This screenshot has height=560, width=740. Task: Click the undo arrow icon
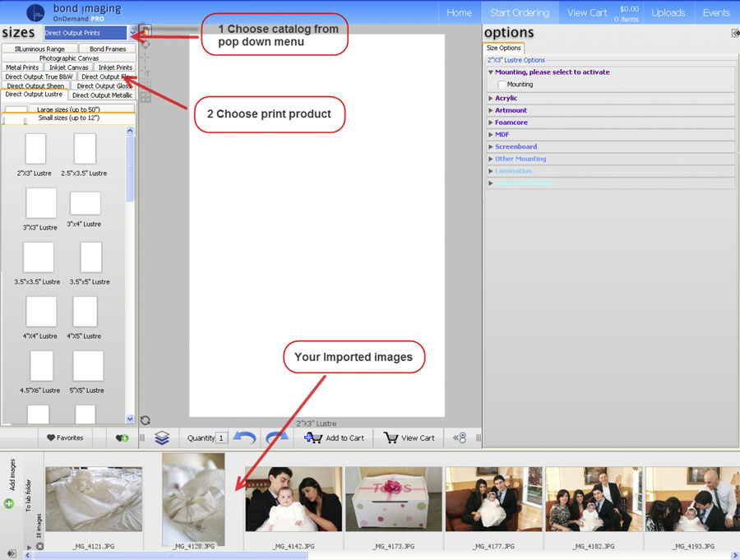(x=244, y=437)
